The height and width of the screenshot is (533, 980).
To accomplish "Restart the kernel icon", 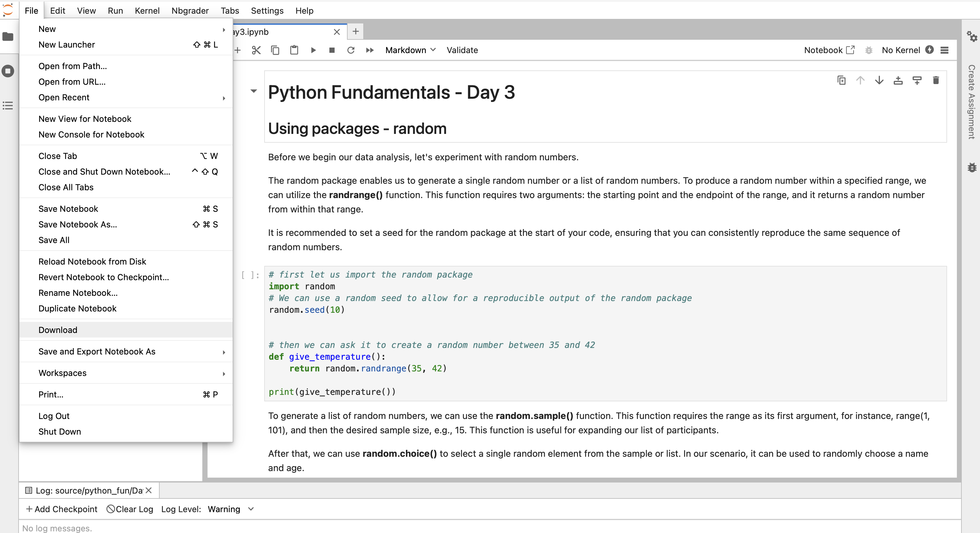I will (350, 50).
